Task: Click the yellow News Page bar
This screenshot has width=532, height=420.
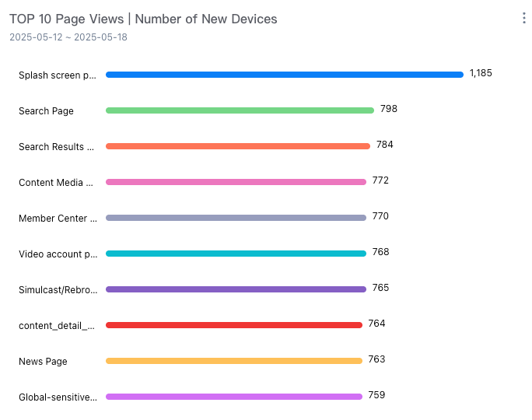Action: tap(234, 361)
